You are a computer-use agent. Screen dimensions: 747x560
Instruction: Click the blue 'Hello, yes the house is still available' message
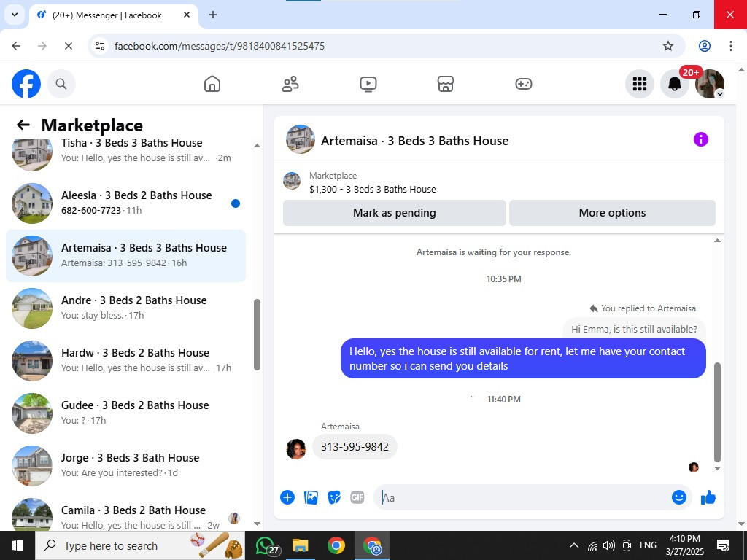523,359
